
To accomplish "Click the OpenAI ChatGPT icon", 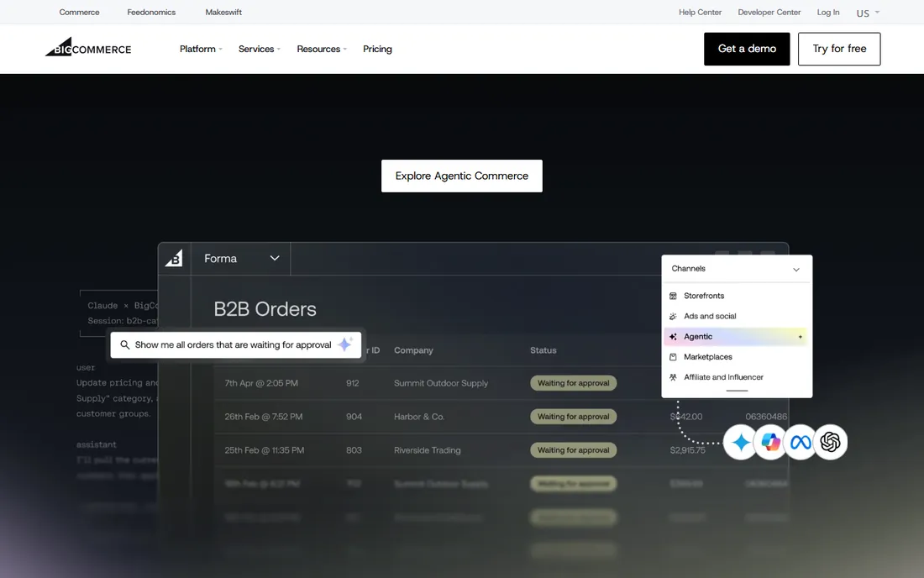I will pyautogui.click(x=830, y=442).
